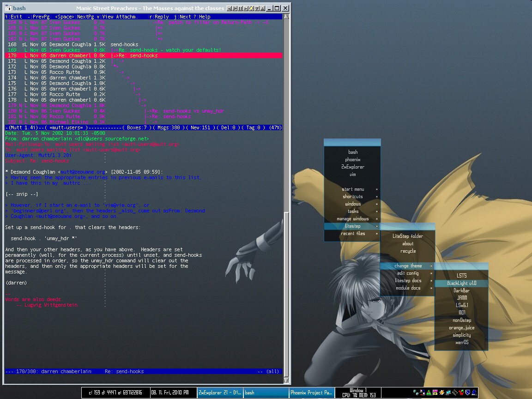Click the terminal's vertical scrollbar up arrow
This screenshot has width=532, height=399.
click(287, 17)
